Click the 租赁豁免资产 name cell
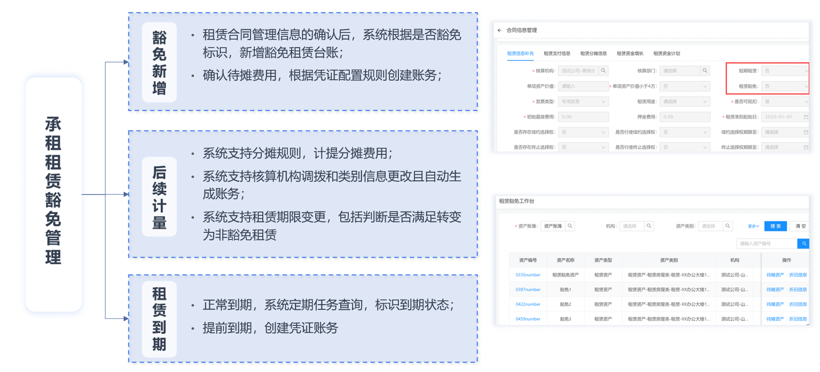 tap(565, 275)
